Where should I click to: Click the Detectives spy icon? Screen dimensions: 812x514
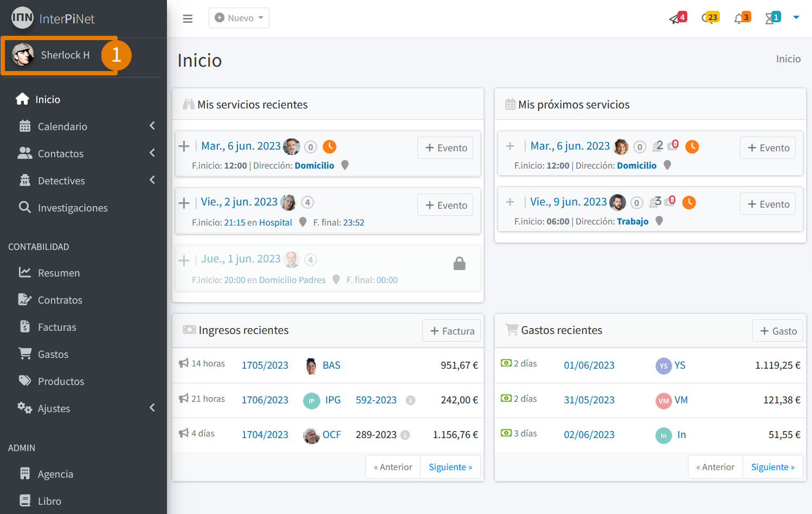[x=25, y=180]
